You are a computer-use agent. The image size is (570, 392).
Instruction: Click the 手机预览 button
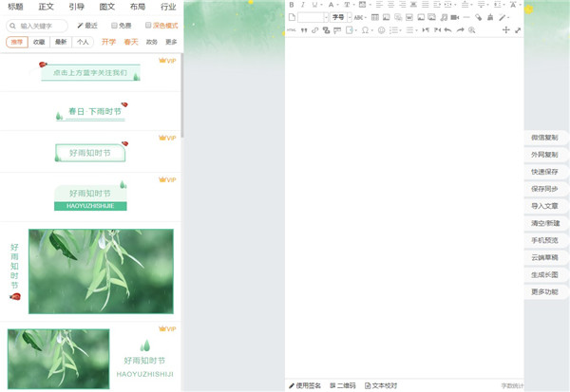click(x=545, y=240)
